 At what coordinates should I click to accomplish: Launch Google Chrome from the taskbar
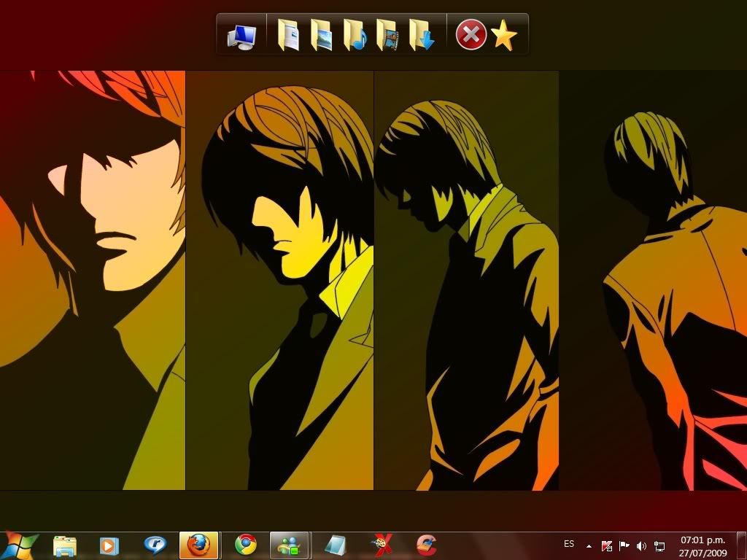tap(246, 545)
